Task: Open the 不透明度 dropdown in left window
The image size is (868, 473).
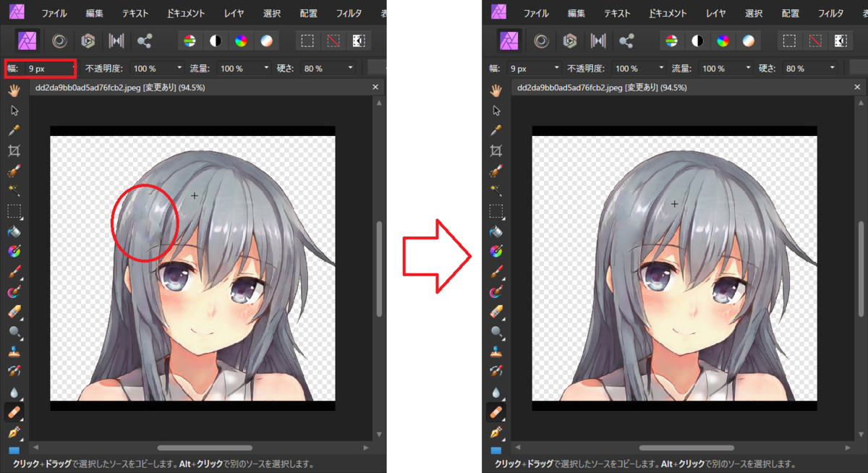Action: click(x=179, y=68)
